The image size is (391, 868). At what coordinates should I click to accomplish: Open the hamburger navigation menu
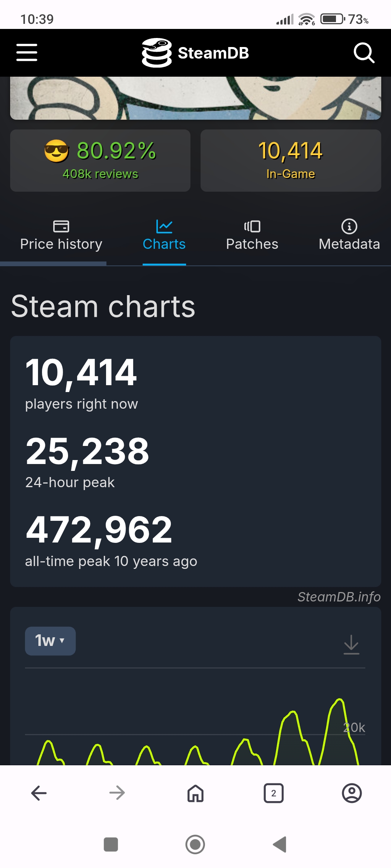click(x=27, y=53)
